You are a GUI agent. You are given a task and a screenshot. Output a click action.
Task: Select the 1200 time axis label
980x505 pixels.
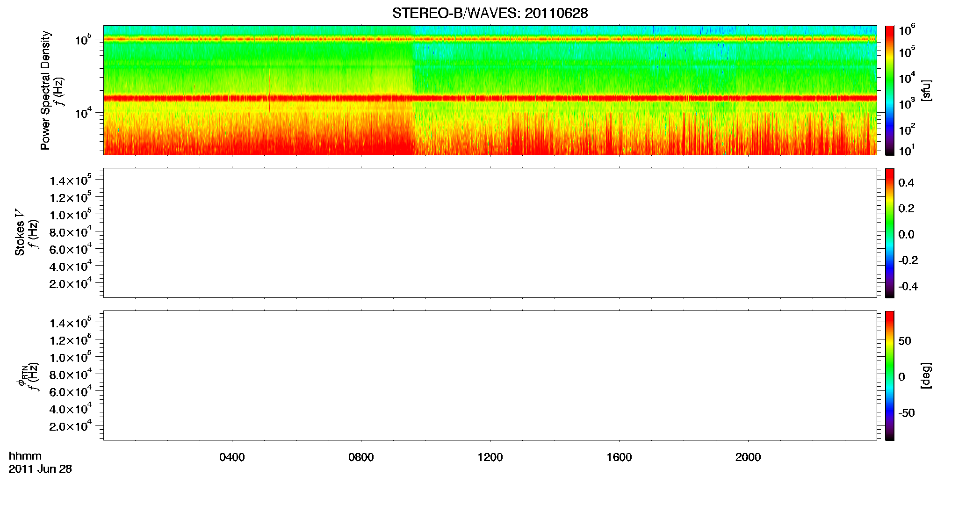pyautogui.click(x=490, y=457)
